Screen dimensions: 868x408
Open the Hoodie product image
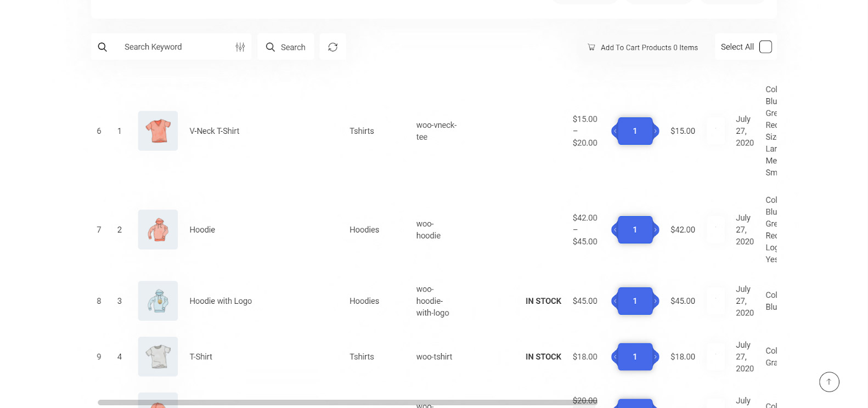point(158,230)
